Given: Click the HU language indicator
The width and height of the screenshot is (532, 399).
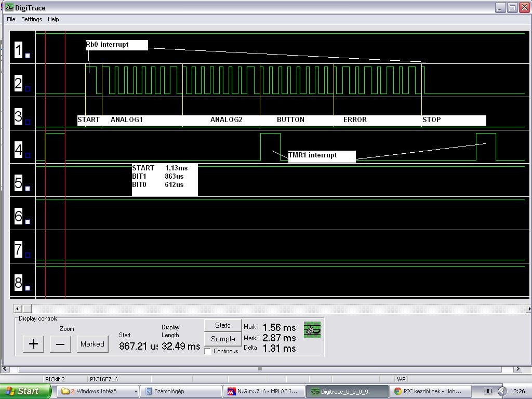Looking at the screenshot, I should [488, 391].
